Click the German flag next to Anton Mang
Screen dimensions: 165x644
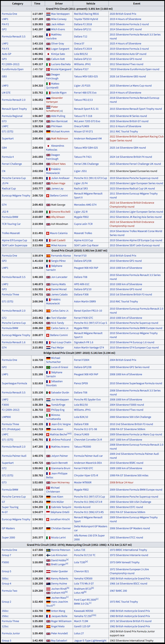[48, 611]
